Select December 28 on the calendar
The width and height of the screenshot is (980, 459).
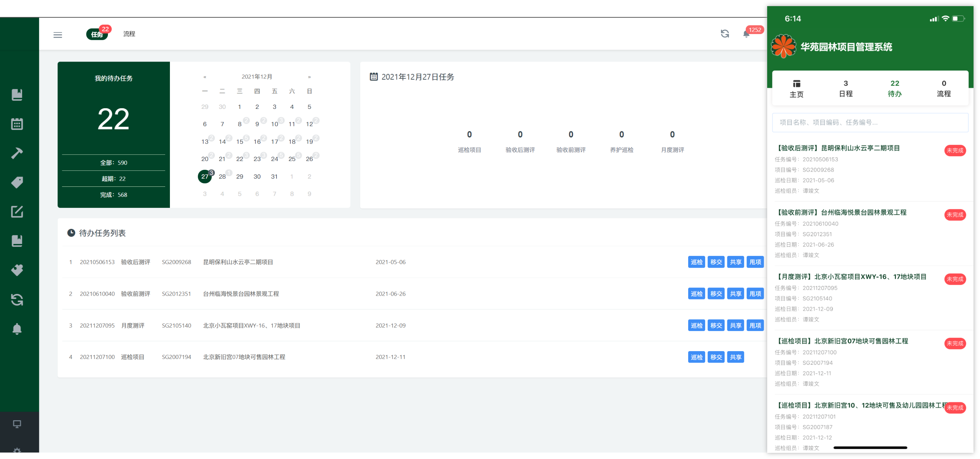(x=222, y=177)
